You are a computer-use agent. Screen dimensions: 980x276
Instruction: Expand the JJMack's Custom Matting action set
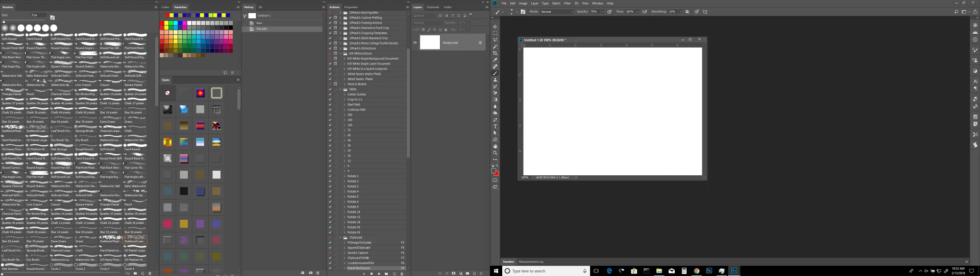click(340, 18)
